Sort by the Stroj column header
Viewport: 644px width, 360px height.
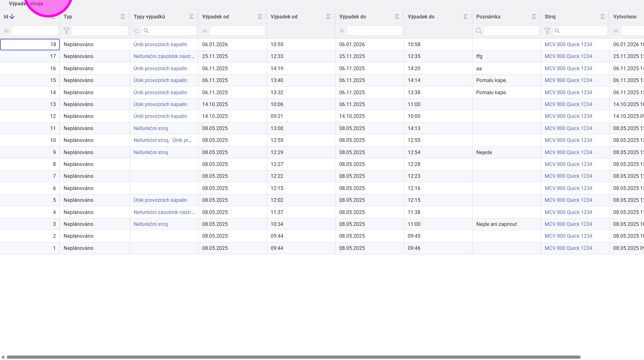(550, 17)
